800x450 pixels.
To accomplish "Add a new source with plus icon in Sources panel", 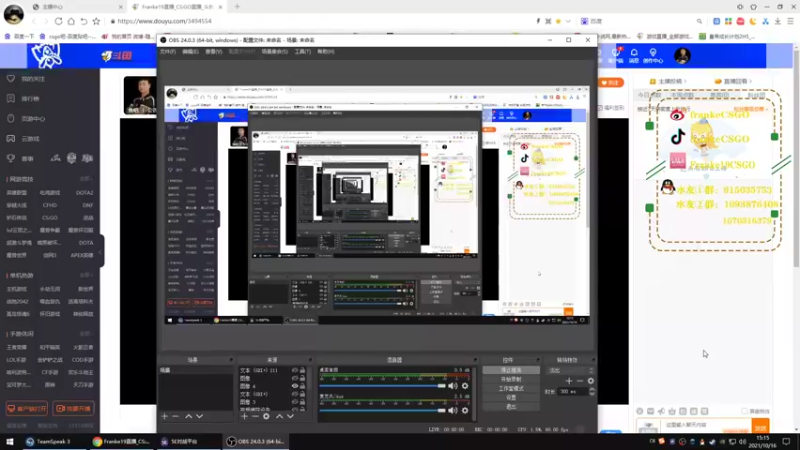I will (x=244, y=416).
